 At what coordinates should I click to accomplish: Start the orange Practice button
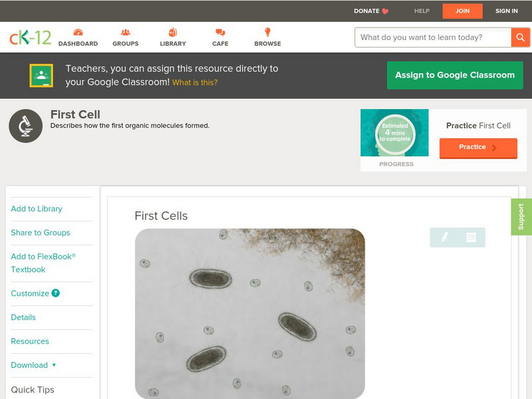click(478, 148)
